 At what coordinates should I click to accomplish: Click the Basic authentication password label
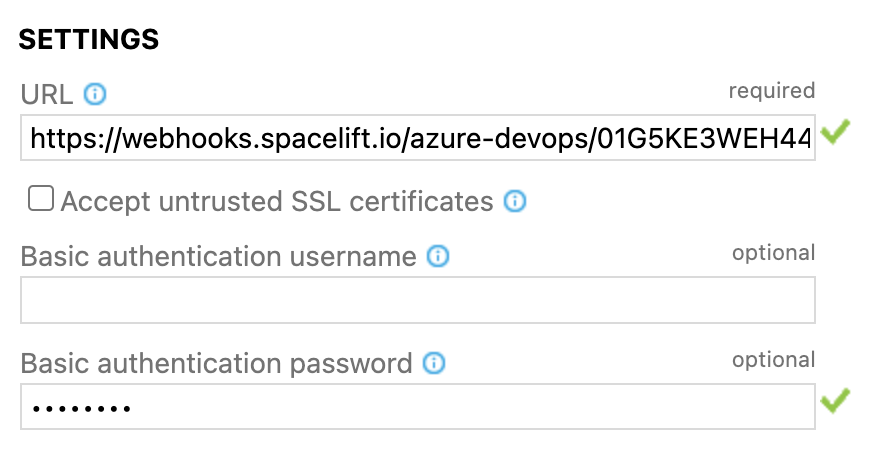tap(216, 363)
